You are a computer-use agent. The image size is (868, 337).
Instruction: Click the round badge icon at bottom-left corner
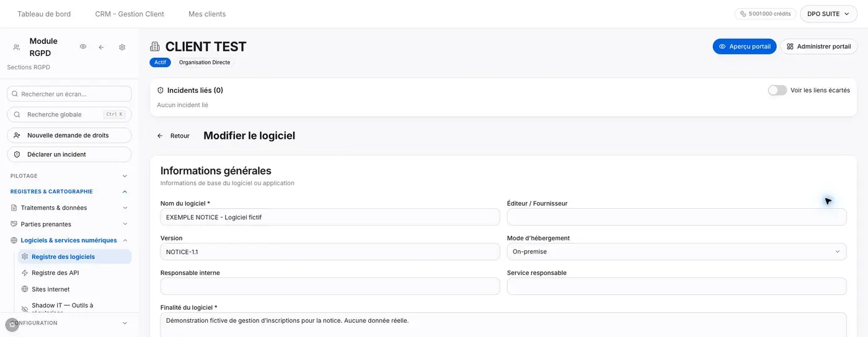(x=12, y=325)
